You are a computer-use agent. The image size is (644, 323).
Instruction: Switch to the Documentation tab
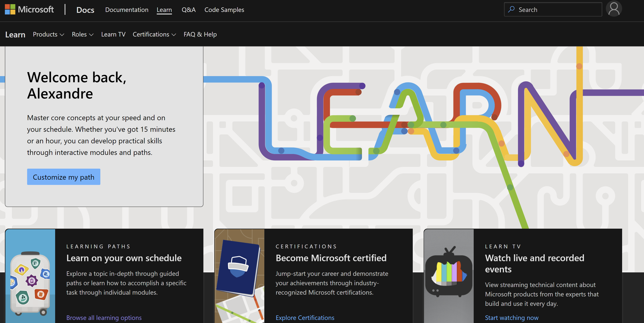pos(127,10)
